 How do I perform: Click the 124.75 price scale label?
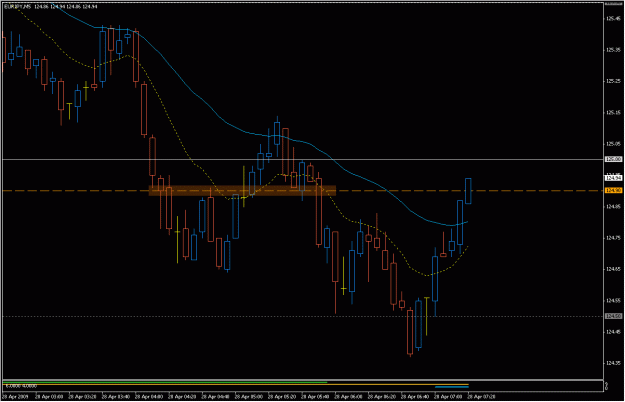(x=613, y=238)
